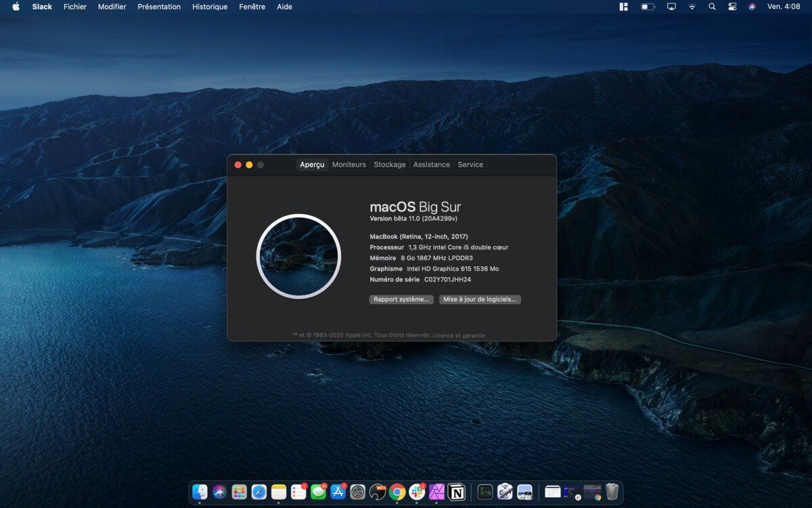Image resolution: width=812 pixels, height=508 pixels.
Task: Open Notion from the Dock
Action: [x=457, y=492]
